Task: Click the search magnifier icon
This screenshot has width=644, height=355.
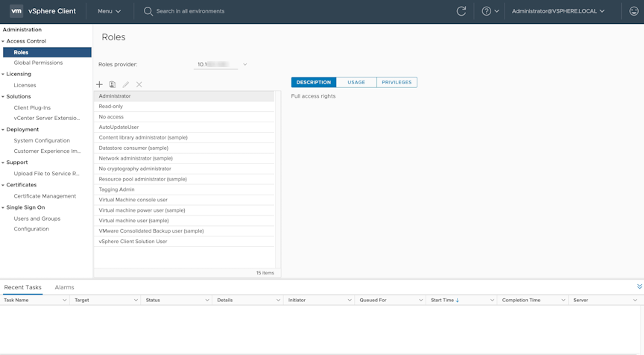Action: (148, 11)
